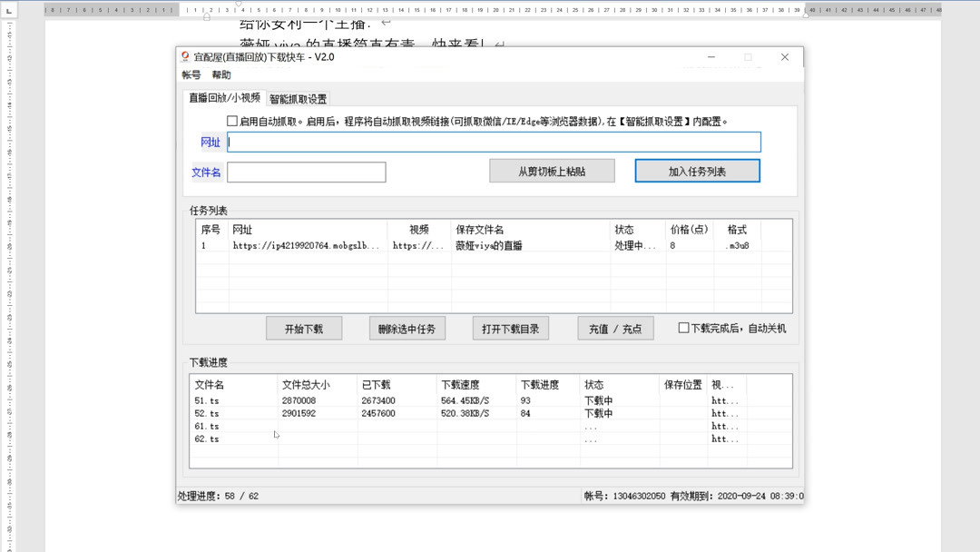Viewport: 980px width, 552px height.
Task: Click inside the 文件名 input field
Action: (306, 172)
